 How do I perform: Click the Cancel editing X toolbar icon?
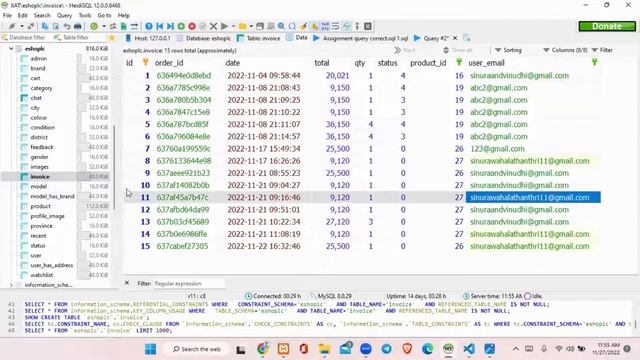213,26
